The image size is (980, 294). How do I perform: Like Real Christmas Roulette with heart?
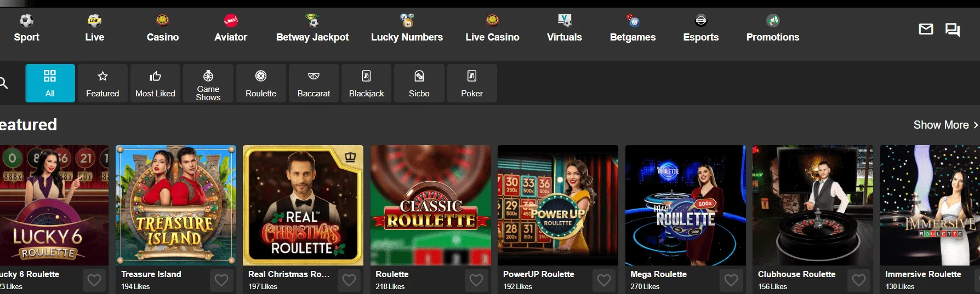tap(349, 280)
